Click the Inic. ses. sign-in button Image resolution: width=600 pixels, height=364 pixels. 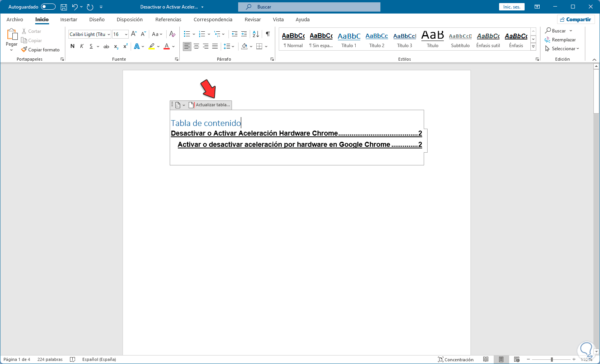coord(512,7)
